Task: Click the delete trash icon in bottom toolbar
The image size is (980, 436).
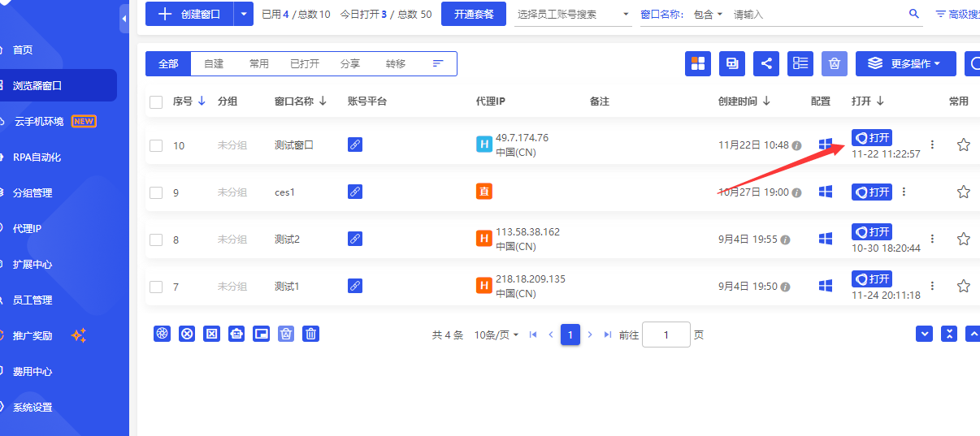Action: 310,334
